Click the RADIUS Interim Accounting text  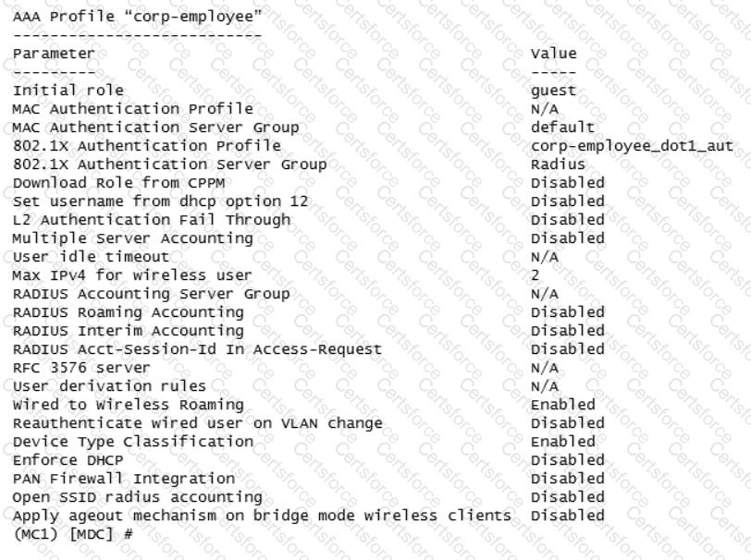[129, 331]
